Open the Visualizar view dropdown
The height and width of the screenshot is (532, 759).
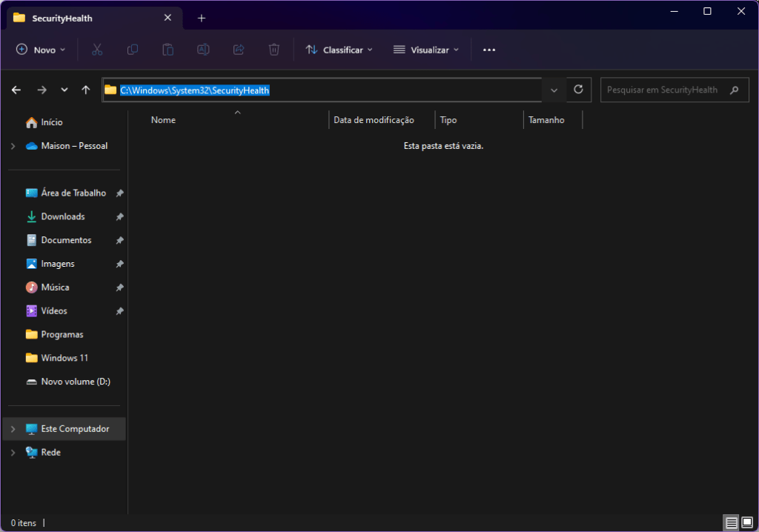426,50
